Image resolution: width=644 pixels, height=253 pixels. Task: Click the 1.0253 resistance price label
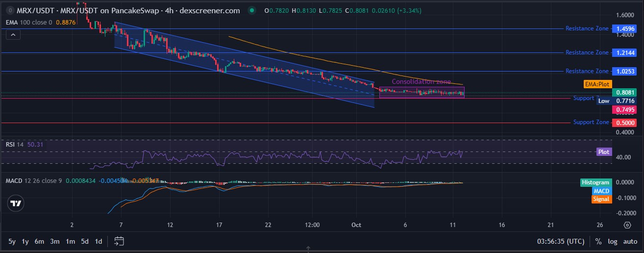click(x=624, y=71)
